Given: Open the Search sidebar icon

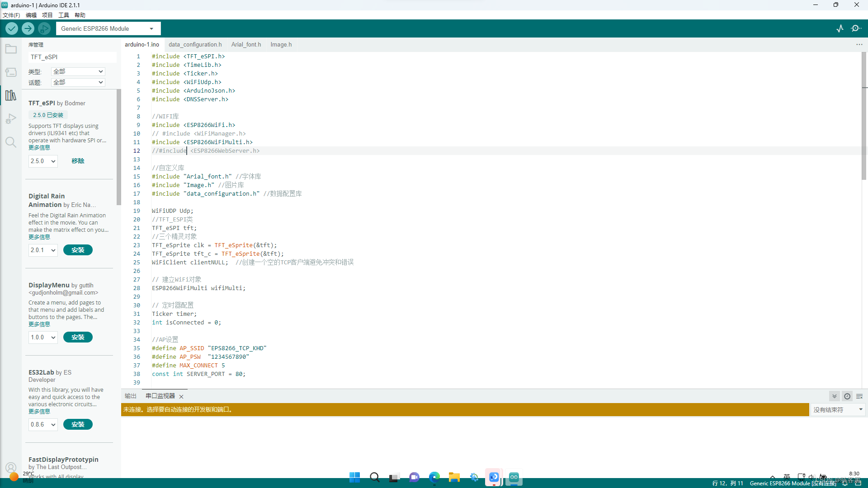Looking at the screenshot, I should [x=11, y=142].
